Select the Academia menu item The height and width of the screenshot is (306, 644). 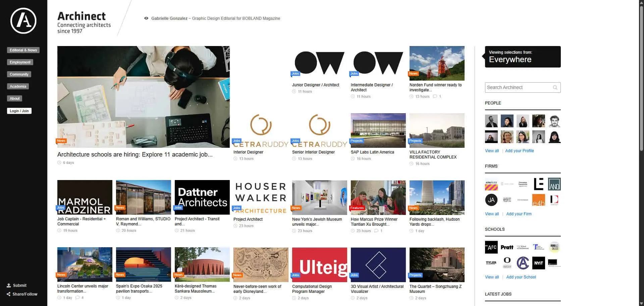(x=18, y=86)
